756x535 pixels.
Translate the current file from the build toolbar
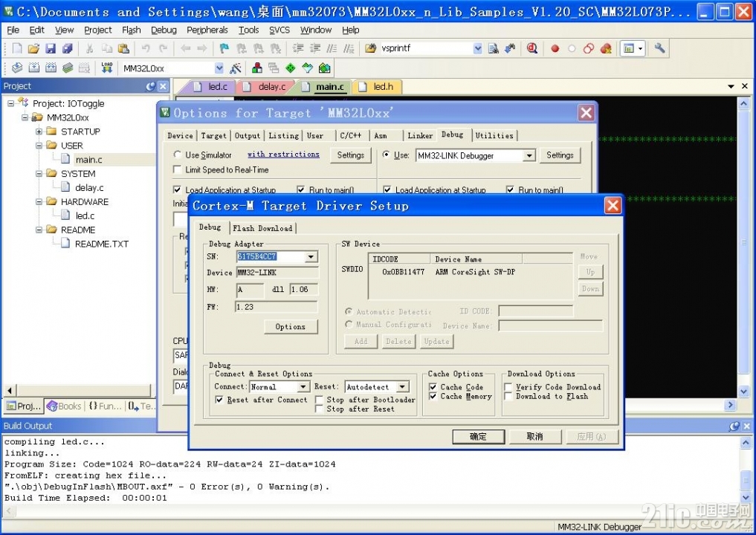pyautogui.click(x=17, y=68)
